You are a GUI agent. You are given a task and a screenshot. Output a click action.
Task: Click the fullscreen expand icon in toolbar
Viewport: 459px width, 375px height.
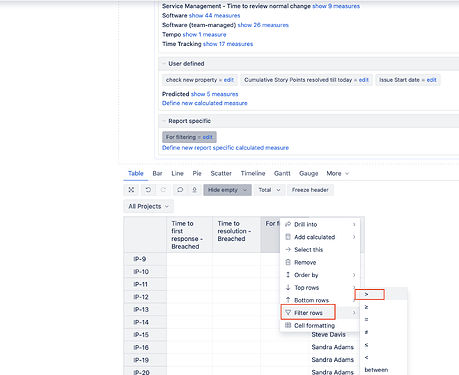(131, 190)
